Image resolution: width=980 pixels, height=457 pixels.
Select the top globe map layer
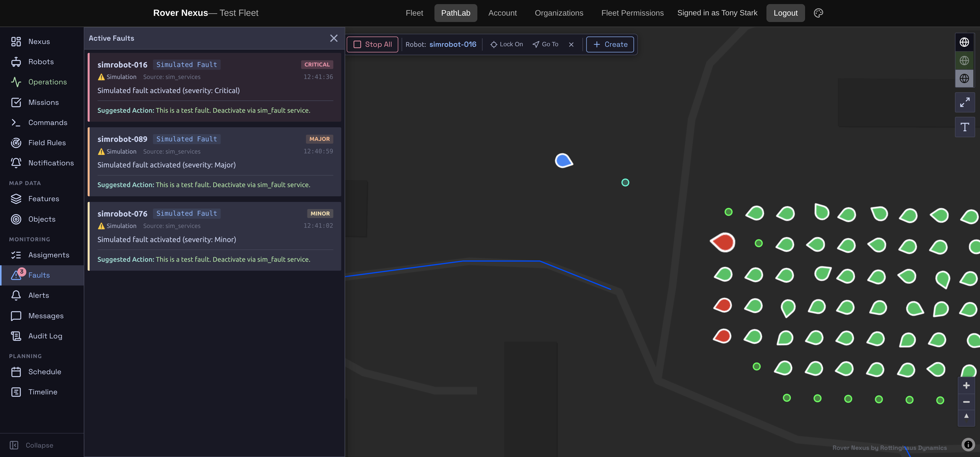(x=964, y=42)
